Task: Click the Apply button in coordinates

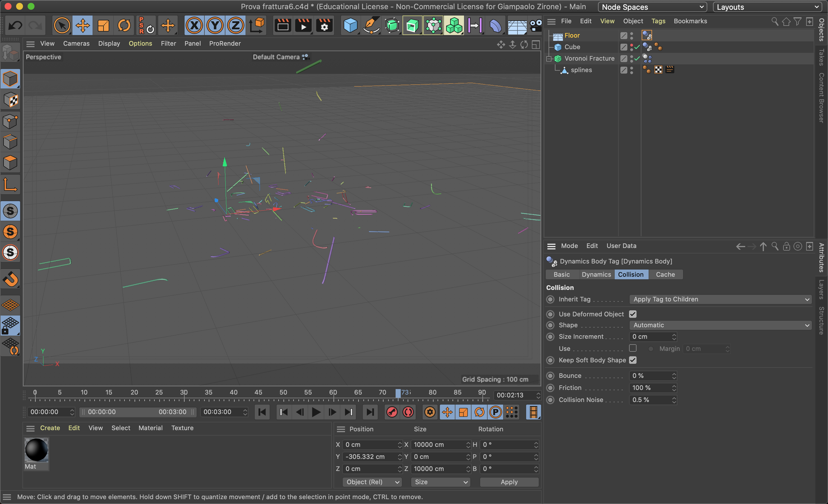Action: tap(509, 482)
